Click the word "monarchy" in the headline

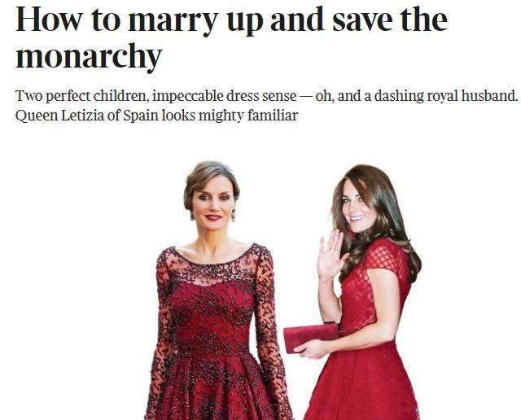click(x=89, y=56)
